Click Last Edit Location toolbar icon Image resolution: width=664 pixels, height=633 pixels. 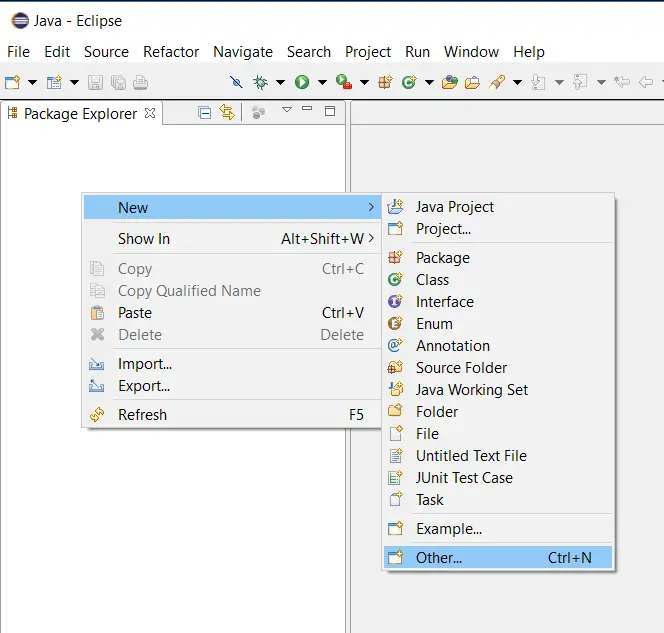(622, 81)
